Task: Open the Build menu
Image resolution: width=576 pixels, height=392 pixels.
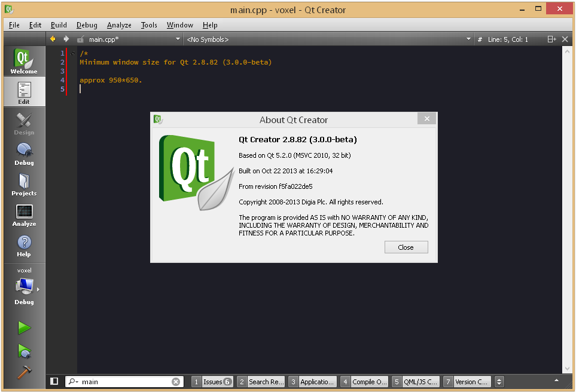Action: coord(59,25)
